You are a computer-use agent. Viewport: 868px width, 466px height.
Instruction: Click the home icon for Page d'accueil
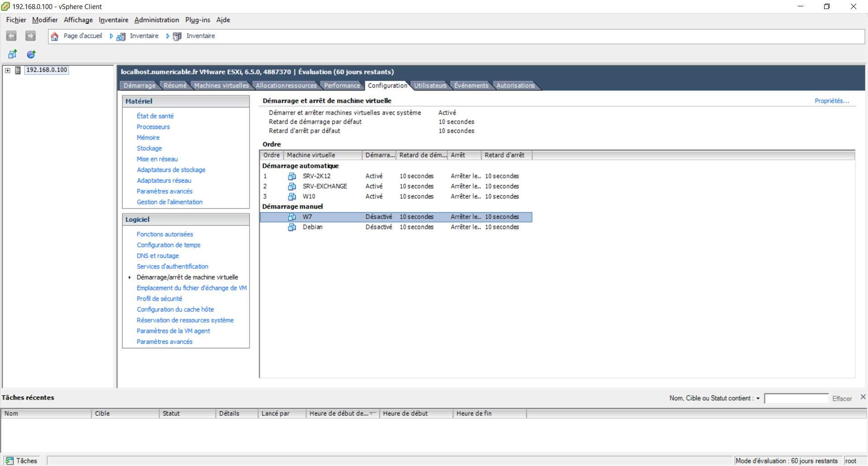[x=55, y=36]
